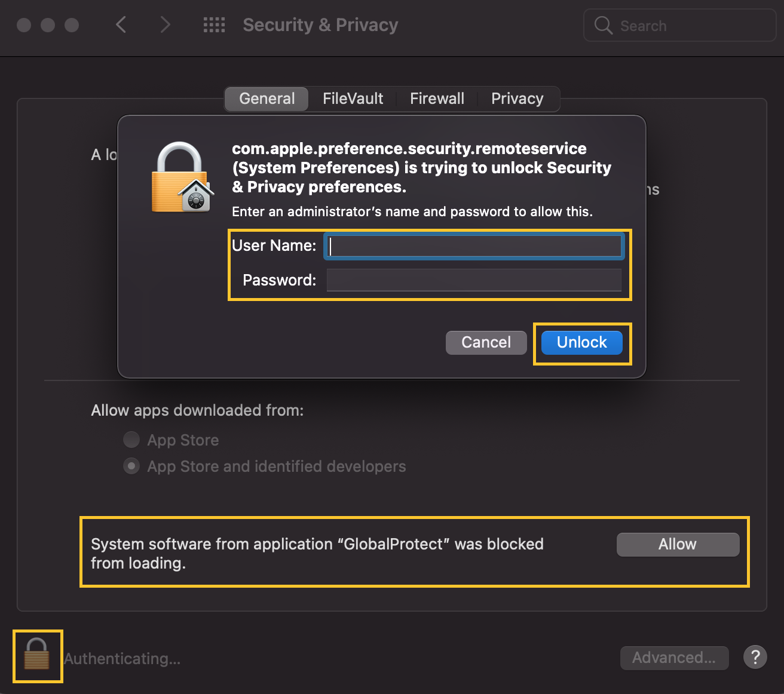
Task: Click the padlock image in the dialog
Action: (x=181, y=177)
